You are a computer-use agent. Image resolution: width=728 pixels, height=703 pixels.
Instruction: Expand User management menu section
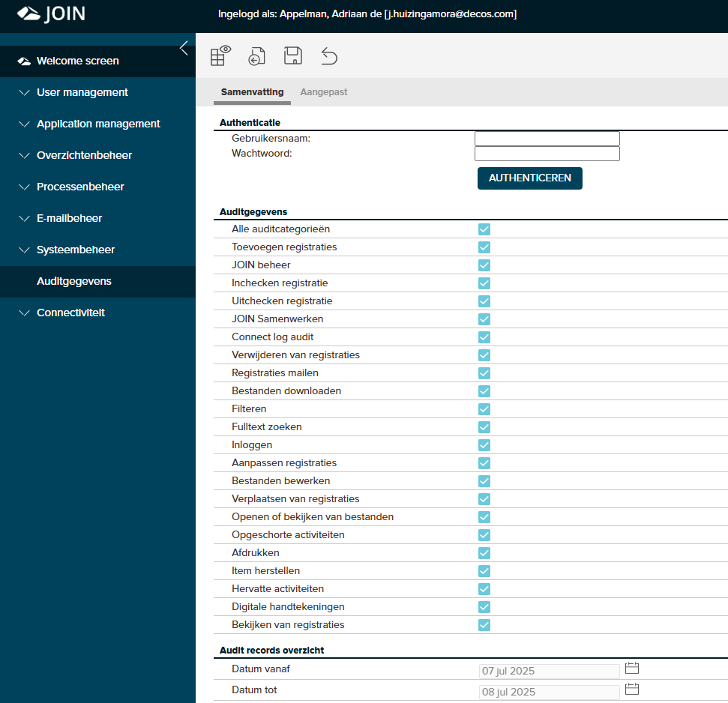[x=82, y=92]
